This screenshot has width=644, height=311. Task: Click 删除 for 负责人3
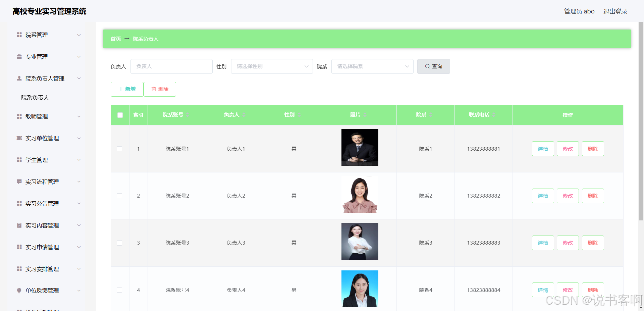coord(593,243)
